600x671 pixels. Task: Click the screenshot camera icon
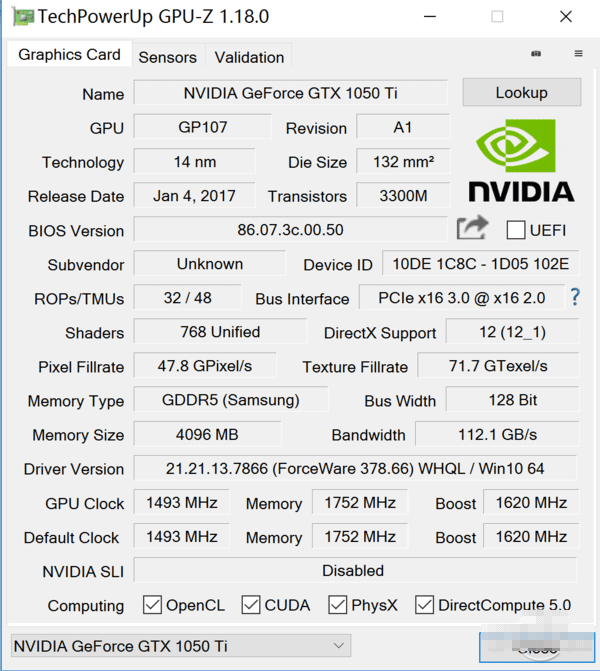pyautogui.click(x=536, y=54)
